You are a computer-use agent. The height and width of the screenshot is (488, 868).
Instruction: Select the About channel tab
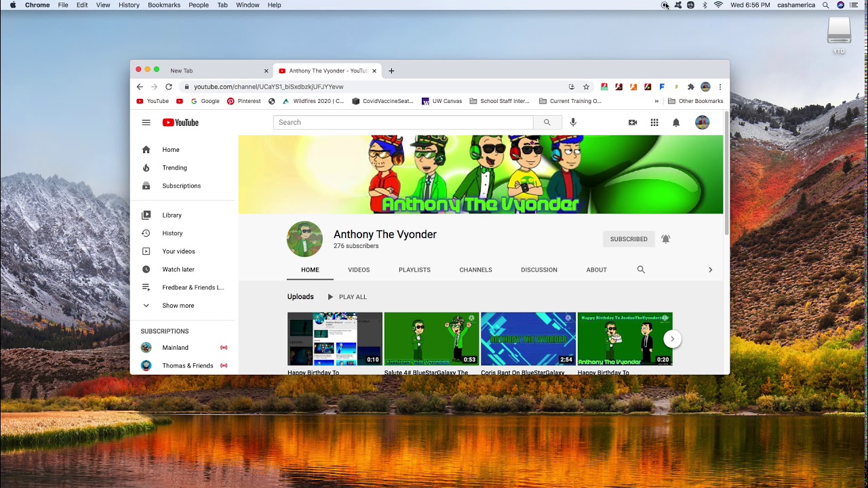point(597,270)
